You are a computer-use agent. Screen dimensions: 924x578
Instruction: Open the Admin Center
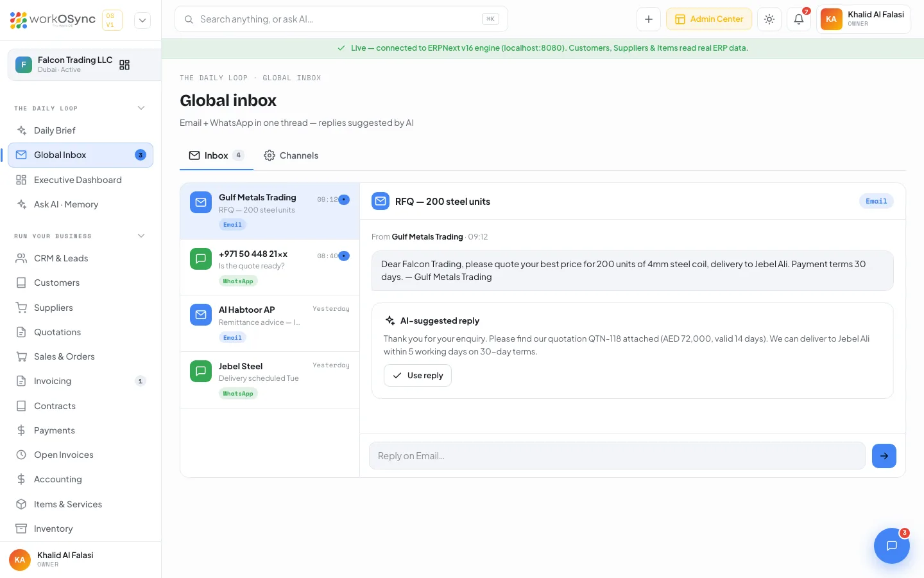[x=709, y=19]
